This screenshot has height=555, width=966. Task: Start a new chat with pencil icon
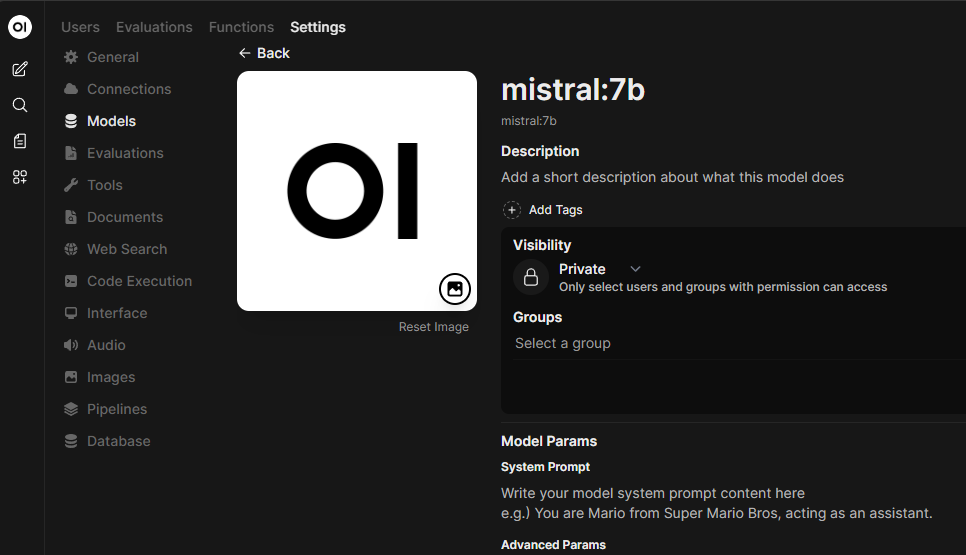pos(20,69)
